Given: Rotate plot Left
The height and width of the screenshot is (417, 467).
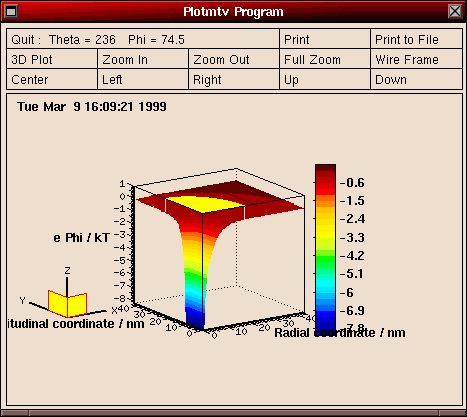Looking at the screenshot, I should (143, 79).
